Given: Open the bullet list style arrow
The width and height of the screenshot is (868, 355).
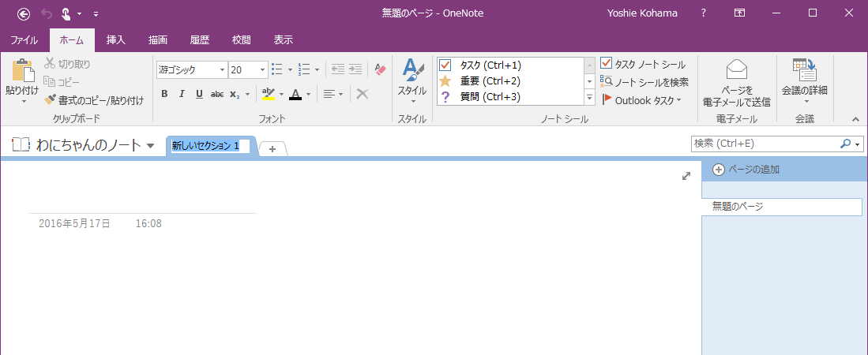Looking at the screenshot, I should (x=290, y=69).
